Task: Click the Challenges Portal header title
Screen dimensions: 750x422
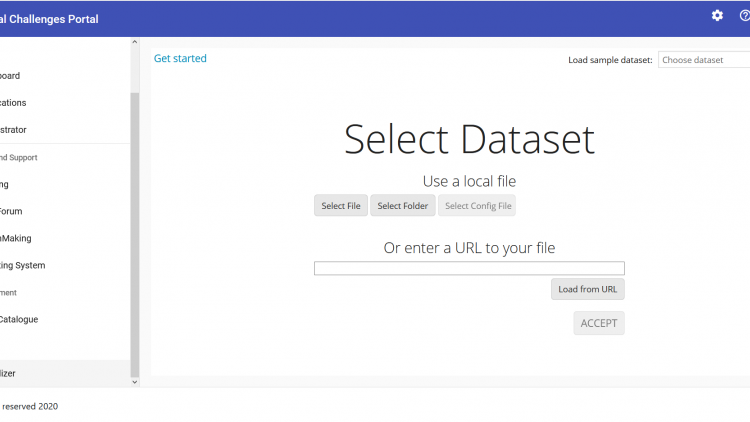Action: (49, 19)
